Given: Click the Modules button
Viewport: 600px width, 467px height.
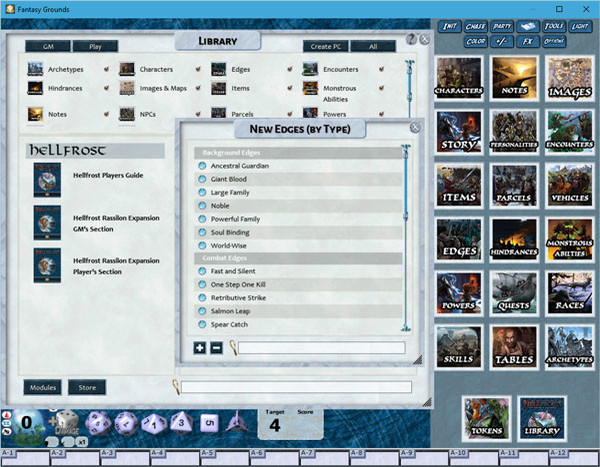Looking at the screenshot, I should [x=44, y=387].
